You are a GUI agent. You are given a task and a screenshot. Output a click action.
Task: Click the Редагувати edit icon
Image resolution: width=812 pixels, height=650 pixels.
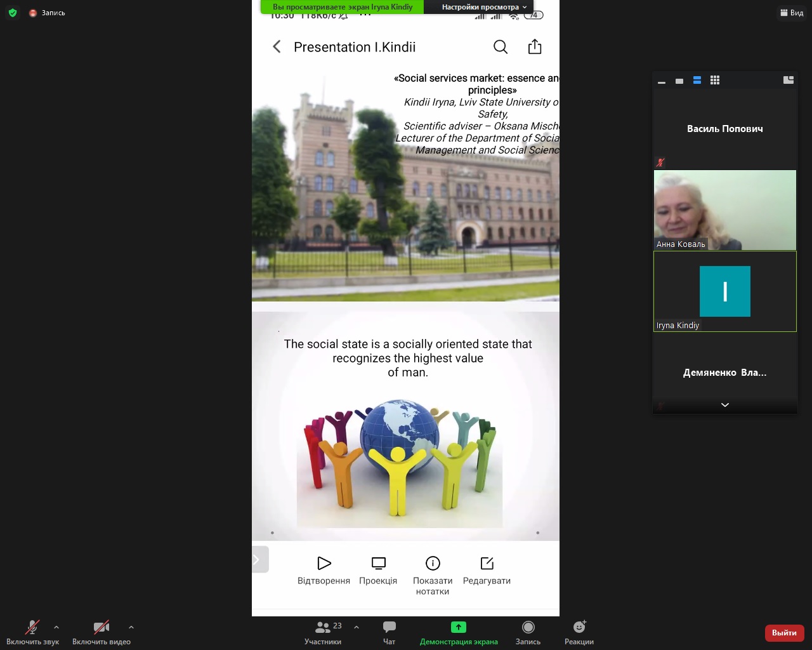tap(487, 563)
